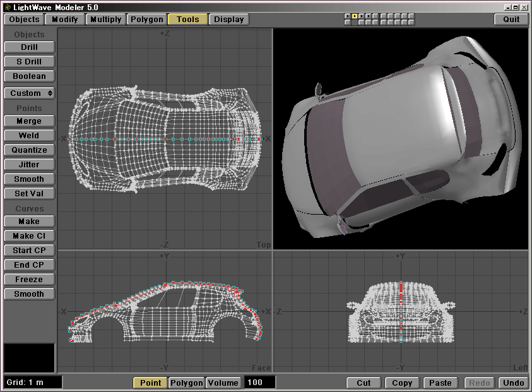Select foreground layer 1 button
This screenshot has height=392, width=532.
348,16
